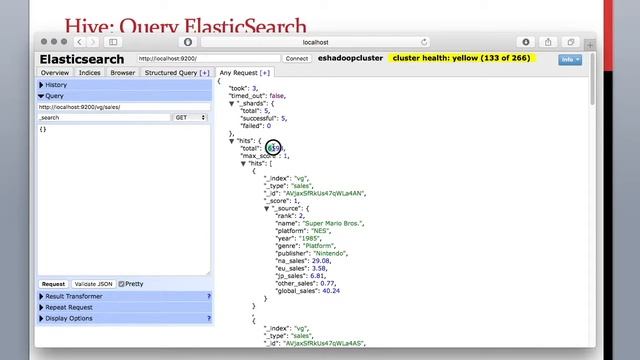The height and width of the screenshot is (360, 640).
Task: Click the _search path field
Action: (104, 118)
